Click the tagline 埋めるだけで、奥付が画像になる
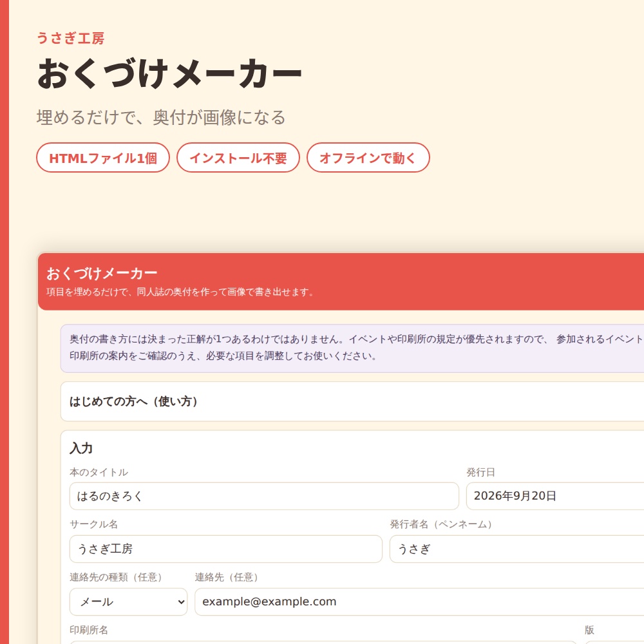This screenshot has width=644, height=644. (161, 117)
